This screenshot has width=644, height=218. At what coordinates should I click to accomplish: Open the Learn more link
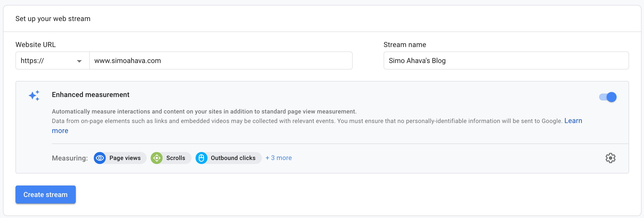tap(573, 121)
